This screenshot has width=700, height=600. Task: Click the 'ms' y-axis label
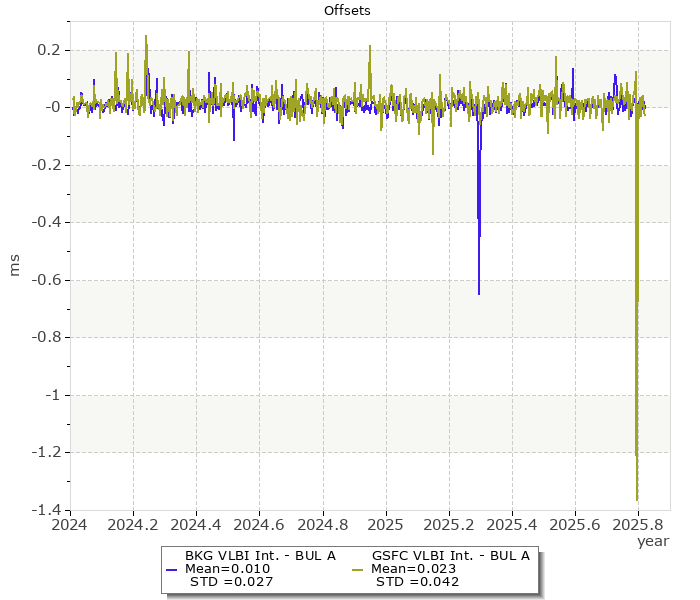point(14,265)
